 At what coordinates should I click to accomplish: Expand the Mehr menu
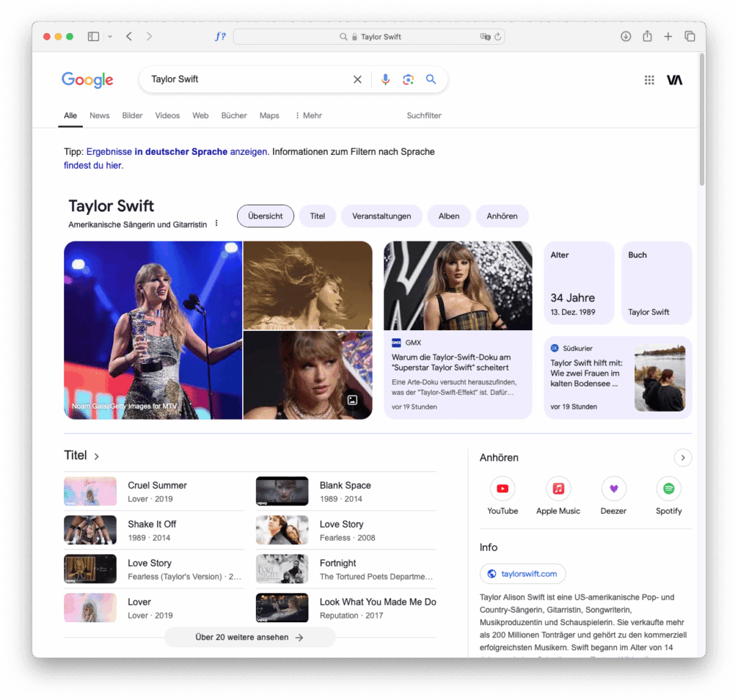click(308, 115)
